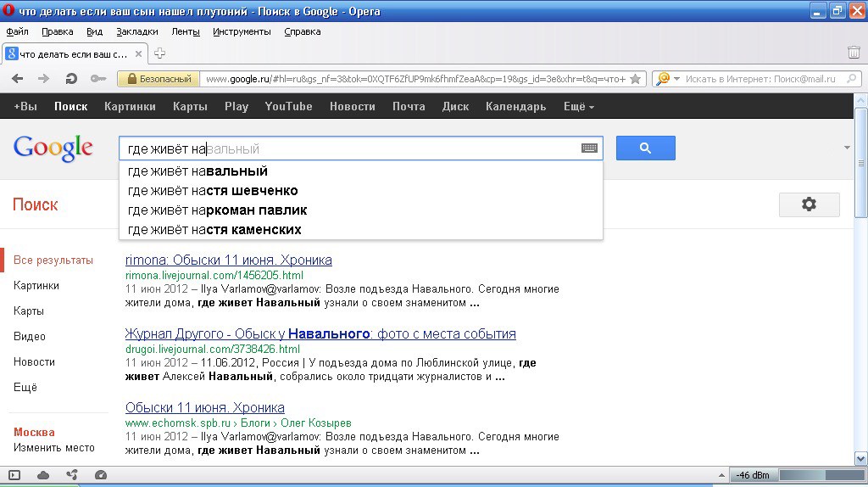Open the search engine dropdown arrow

(x=676, y=79)
